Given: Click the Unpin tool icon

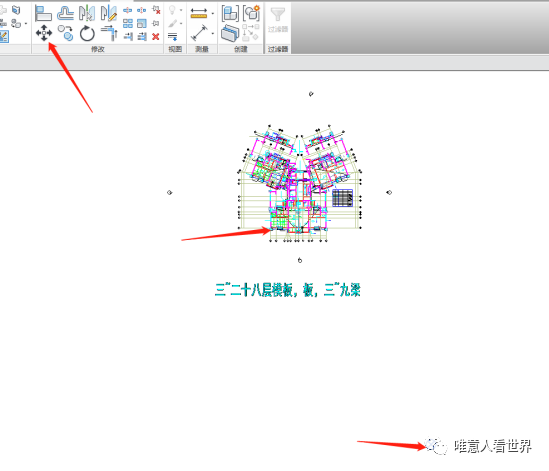Looking at the screenshot, I should [x=156, y=10].
